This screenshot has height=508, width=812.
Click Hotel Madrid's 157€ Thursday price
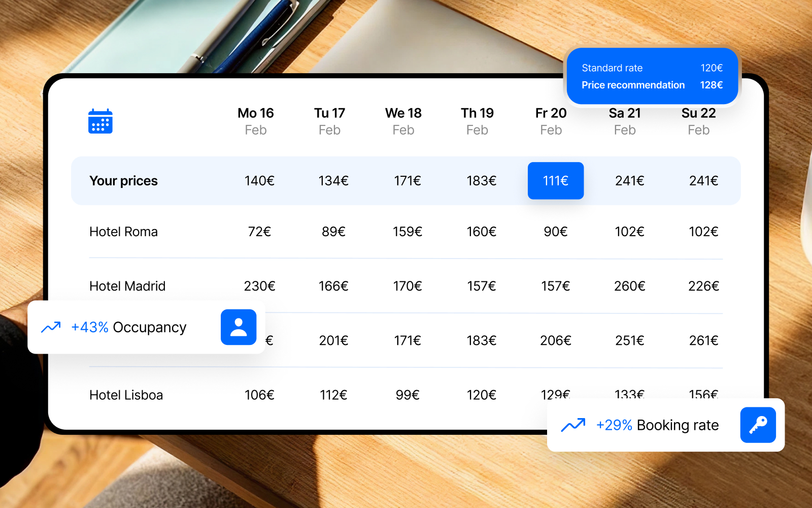tap(482, 286)
